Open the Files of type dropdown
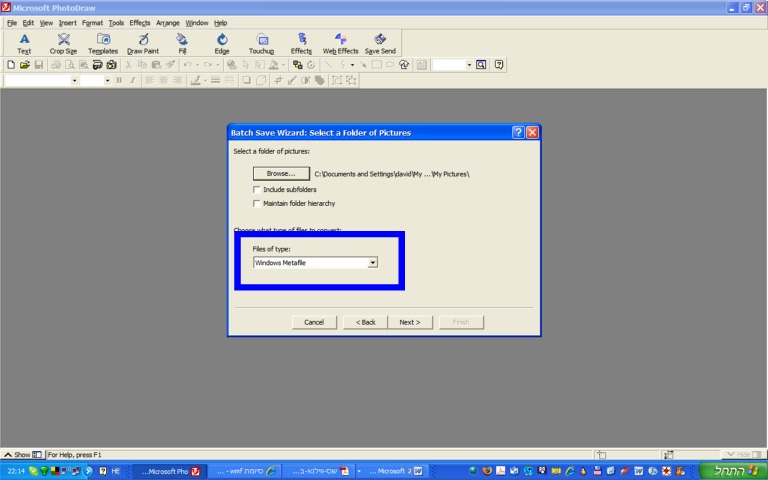The width and height of the screenshot is (768, 480). (373, 263)
